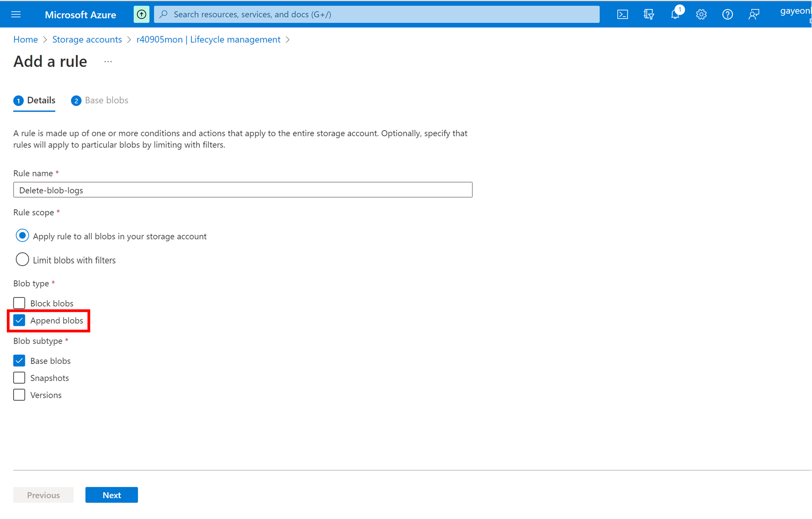
Task: Open portal Settings gear icon
Action: pyautogui.click(x=701, y=14)
